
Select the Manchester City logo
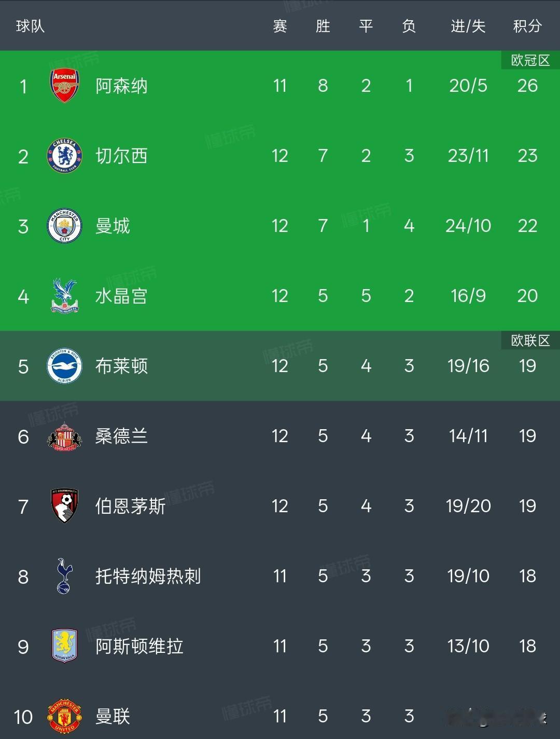coord(64,226)
